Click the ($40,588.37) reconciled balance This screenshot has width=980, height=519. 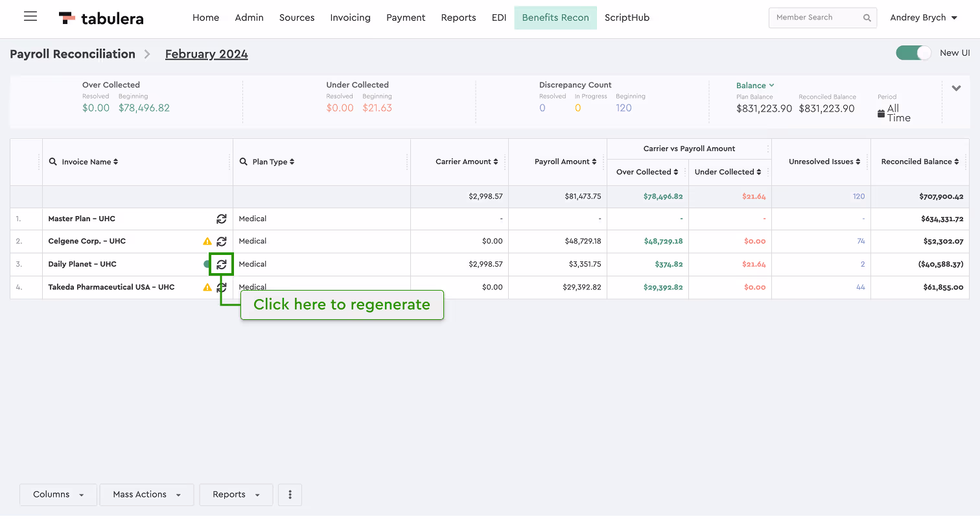(x=940, y=264)
